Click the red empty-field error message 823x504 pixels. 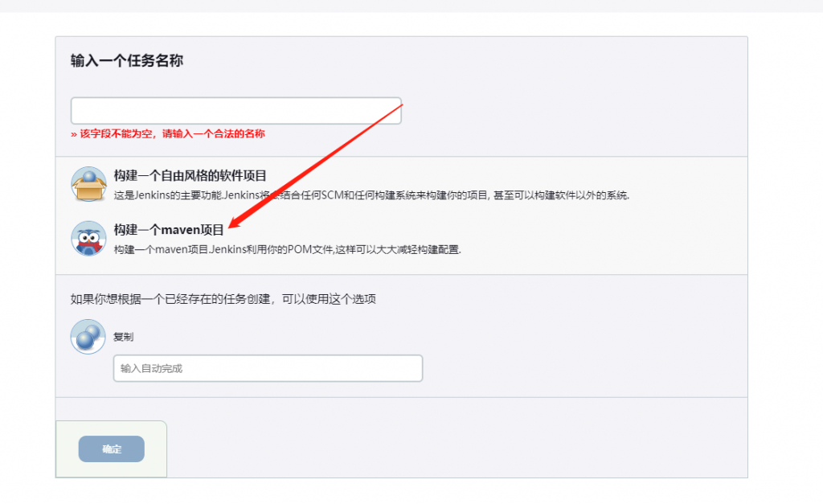point(168,134)
